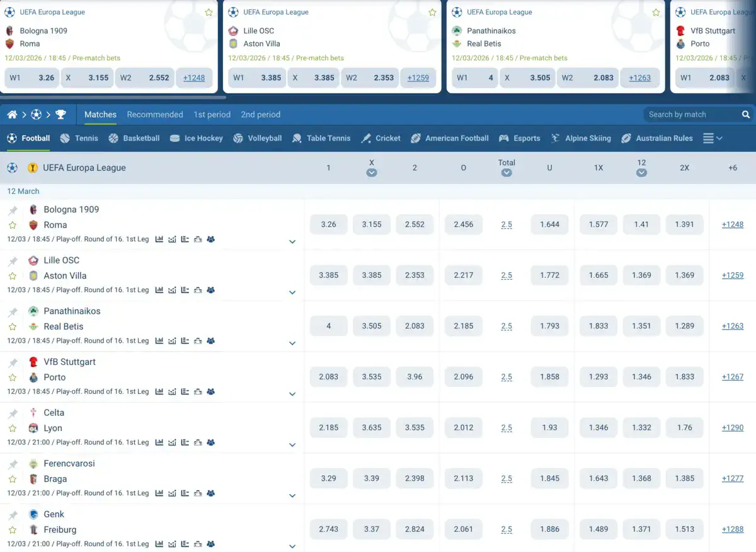Click the football icon in breadcrumb
Screen dimensions: 756x552
click(36, 115)
